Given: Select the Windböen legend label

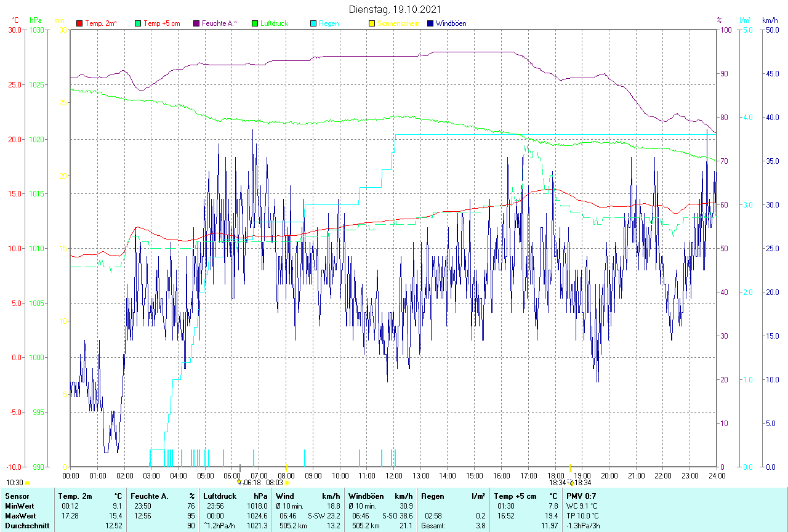Looking at the screenshot, I should point(451,23).
